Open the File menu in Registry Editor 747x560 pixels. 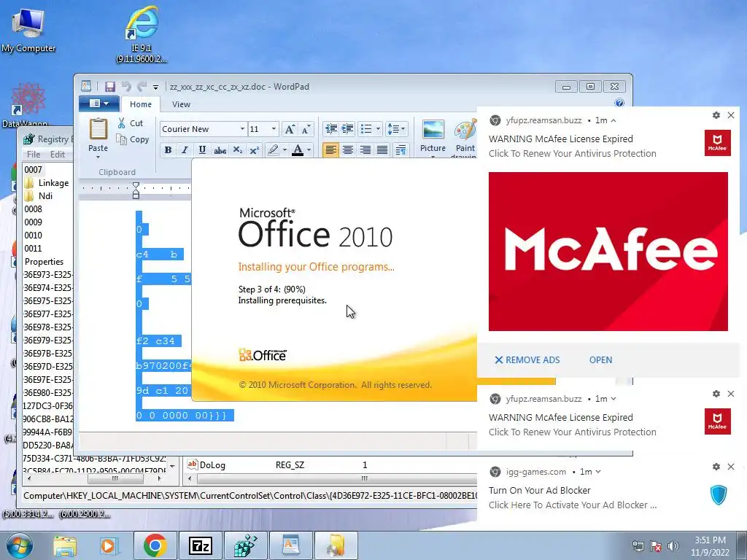(x=34, y=155)
